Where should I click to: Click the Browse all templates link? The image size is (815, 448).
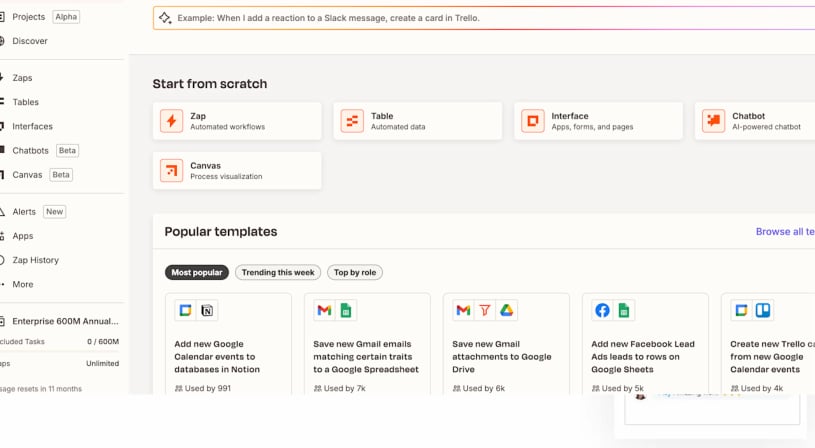click(784, 231)
